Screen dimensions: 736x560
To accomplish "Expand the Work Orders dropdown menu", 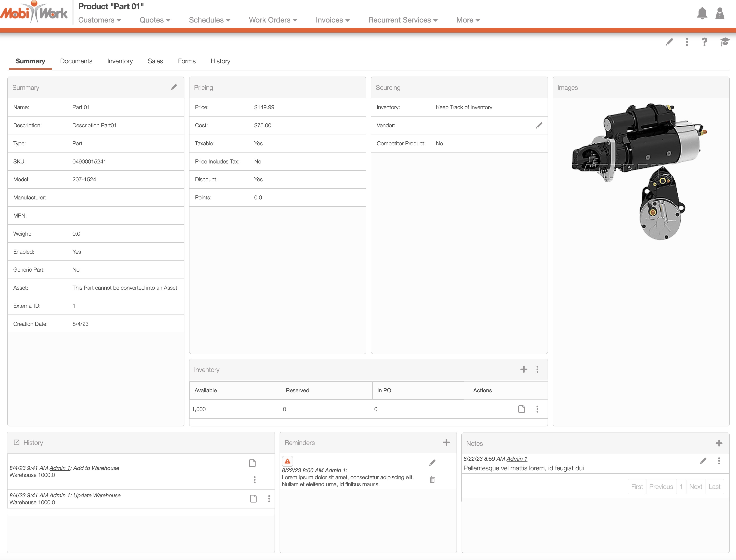I will coord(273,20).
